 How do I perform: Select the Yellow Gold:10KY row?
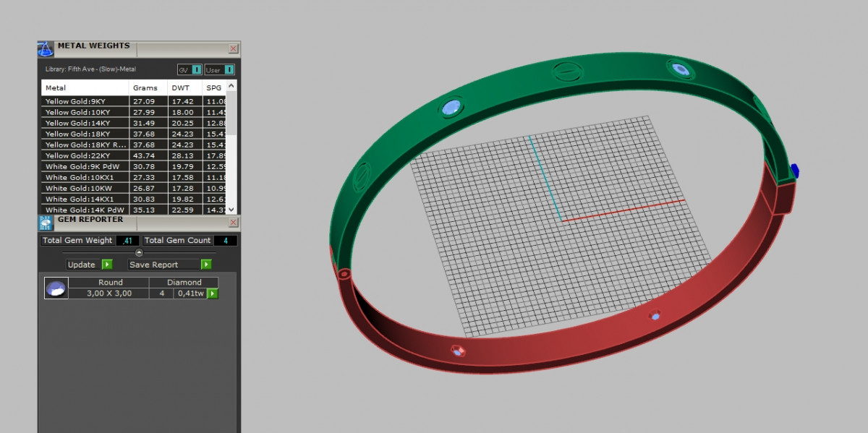(x=134, y=112)
